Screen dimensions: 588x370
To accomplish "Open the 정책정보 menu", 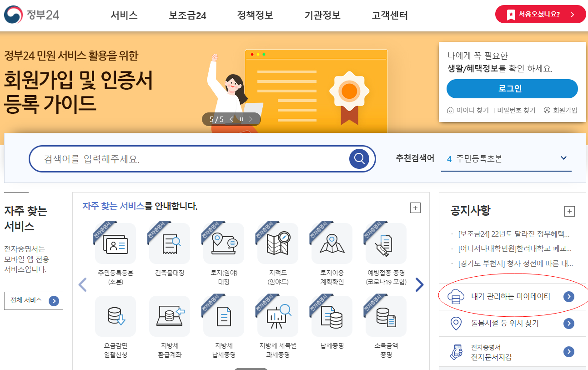I will [255, 15].
